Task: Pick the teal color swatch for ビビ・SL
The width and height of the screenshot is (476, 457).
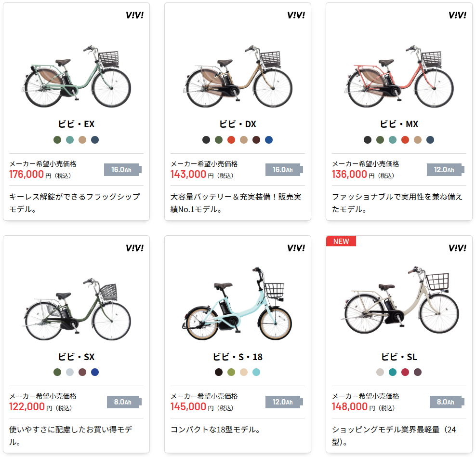Action: tap(393, 372)
